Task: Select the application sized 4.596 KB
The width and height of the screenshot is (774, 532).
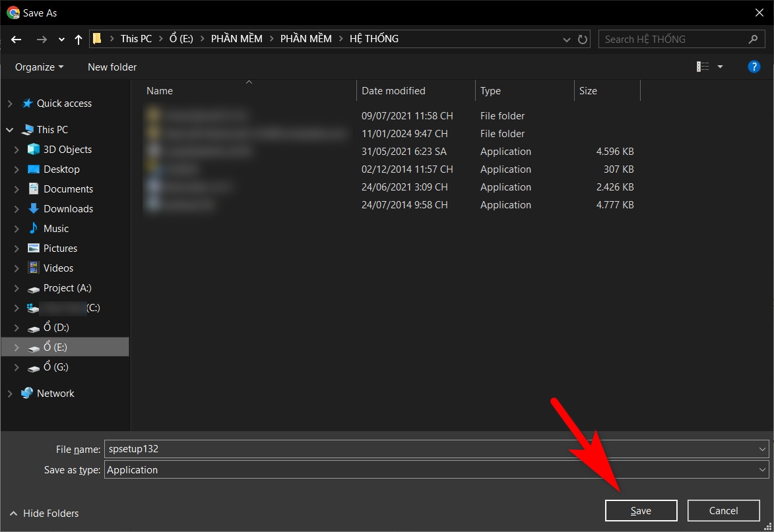Action: 390,152
